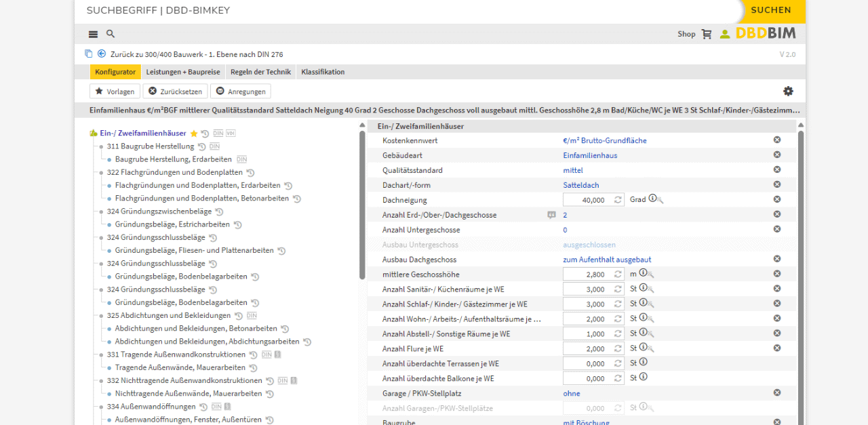Click history icon beside 322 Flachgründungen und Bodenplatten
Image resolution: width=868 pixels, height=425 pixels.
pyautogui.click(x=250, y=173)
